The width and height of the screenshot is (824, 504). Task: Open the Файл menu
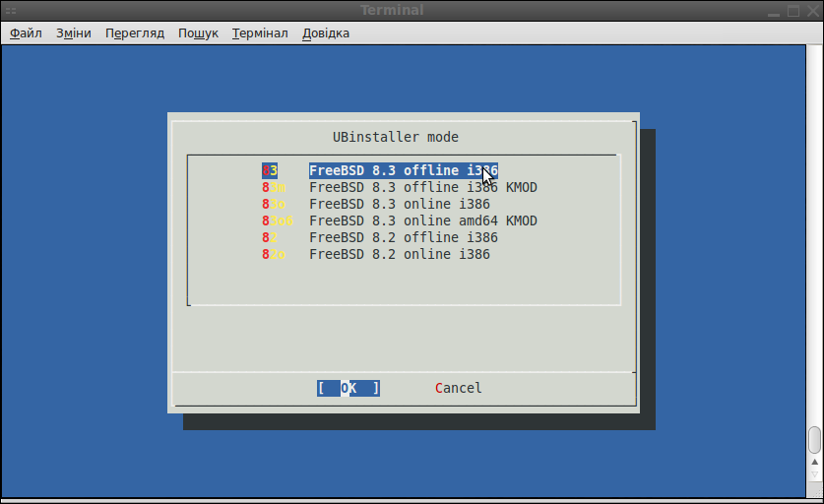pyautogui.click(x=26, y=33)
